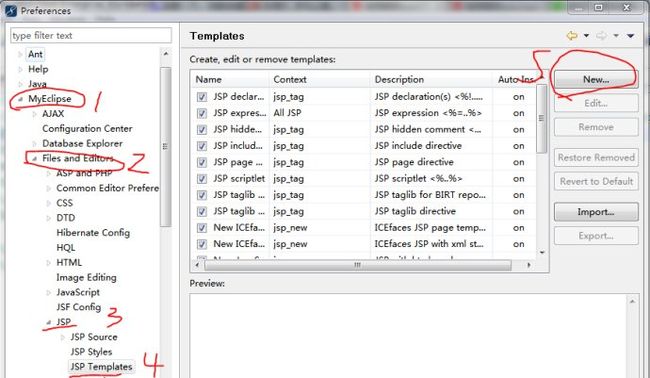Uncheck the JSP taglib directive checkbox
The width and height of the screenshot is (650, 378).
pyautogui.click(x=202, y=211)
